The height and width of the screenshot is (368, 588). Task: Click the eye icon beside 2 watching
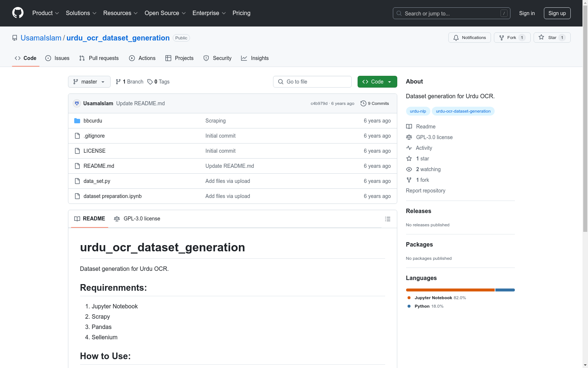click(x=409, y=169)
